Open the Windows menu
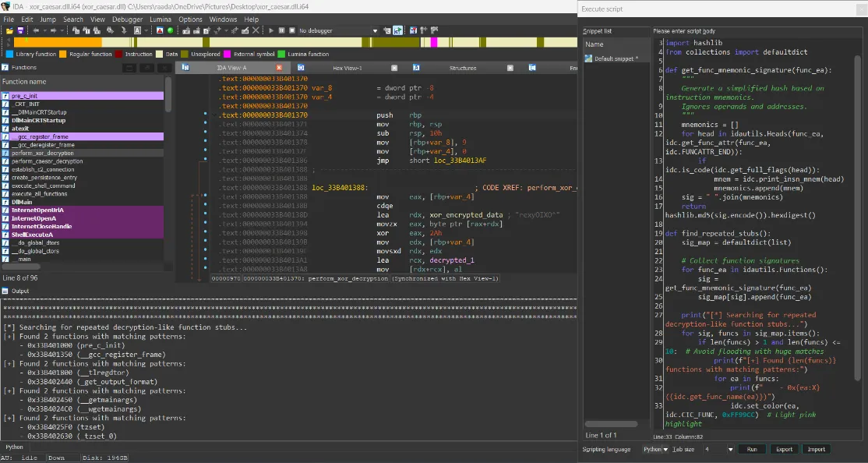 click(x=223, y=19)
